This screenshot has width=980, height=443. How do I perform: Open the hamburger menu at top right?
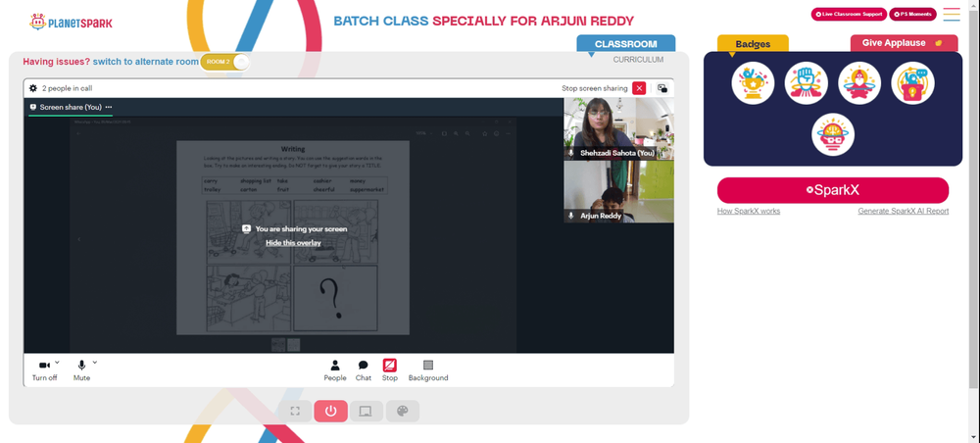click(x=952, y=14)
